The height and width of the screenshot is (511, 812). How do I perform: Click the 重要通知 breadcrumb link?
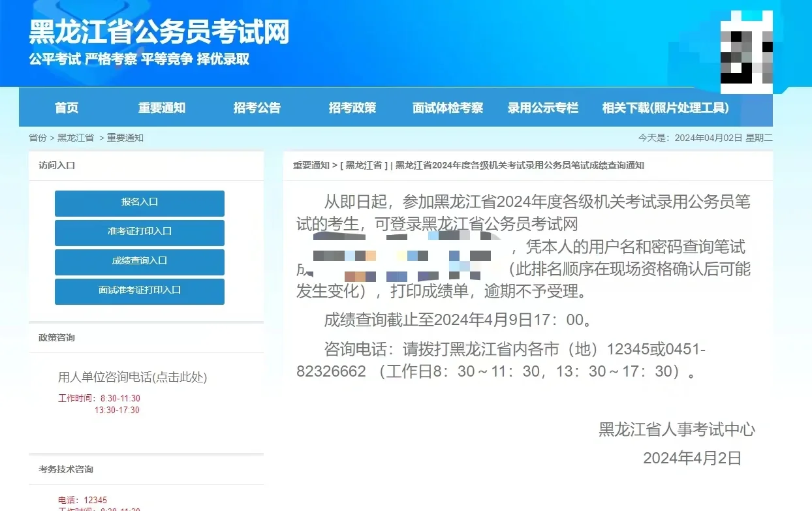125,138
